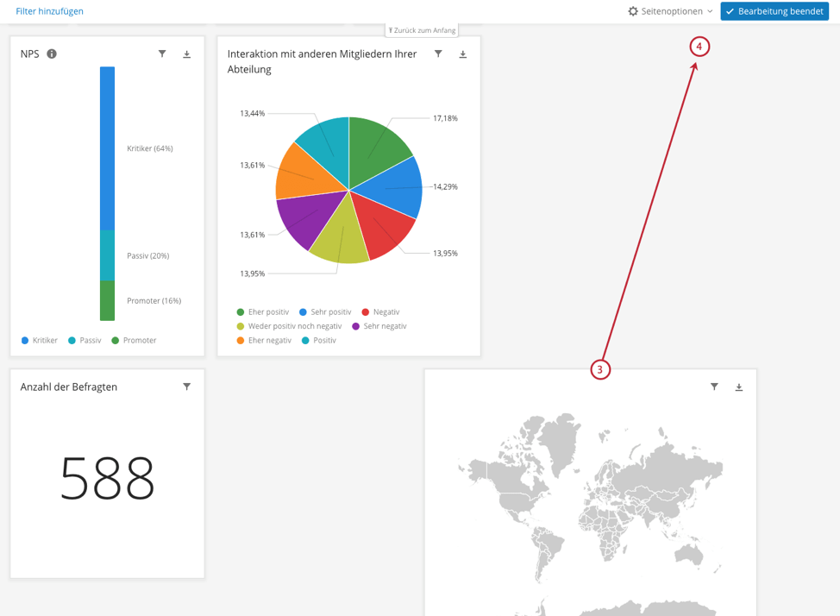The height and width of the screenshot is (616, 840).
Task: Show the NPS info tooltip icon
Action: point(52,53)
